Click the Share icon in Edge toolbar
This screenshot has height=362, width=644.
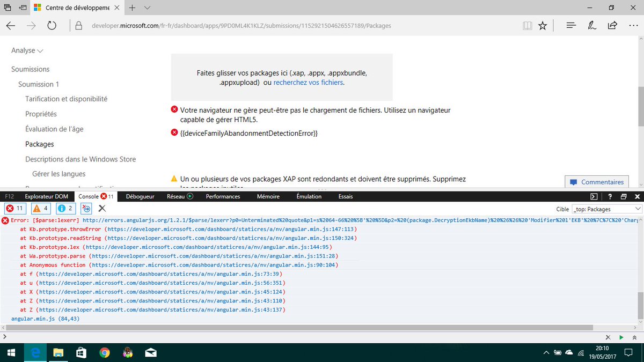612,26
